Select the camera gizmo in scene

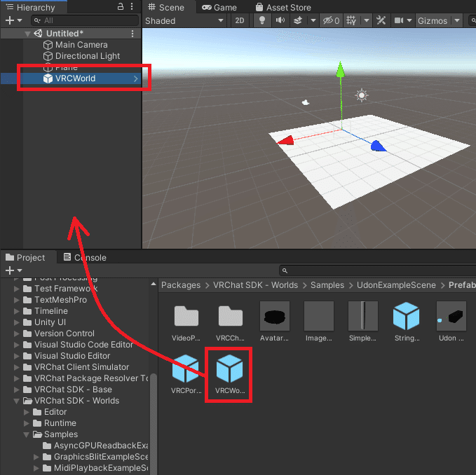pyautogui.click(x=306, y=102)
